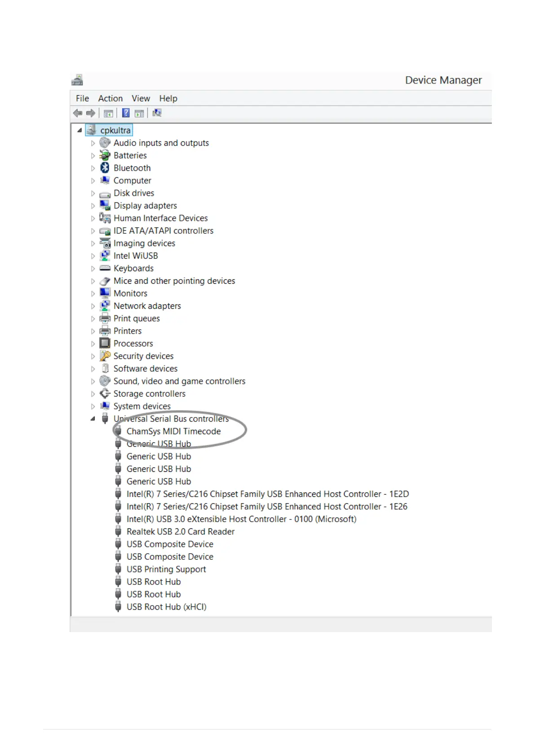535x756 pixels.
Task: Expand the Audio inputs and outputs node
Action: pyautogui.click(x=93, y=143)
